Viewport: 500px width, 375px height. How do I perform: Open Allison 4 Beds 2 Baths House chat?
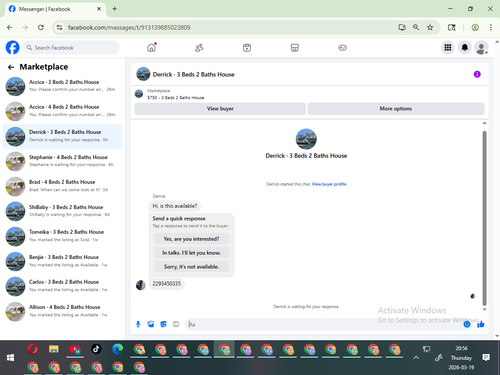tap(63, 311)
